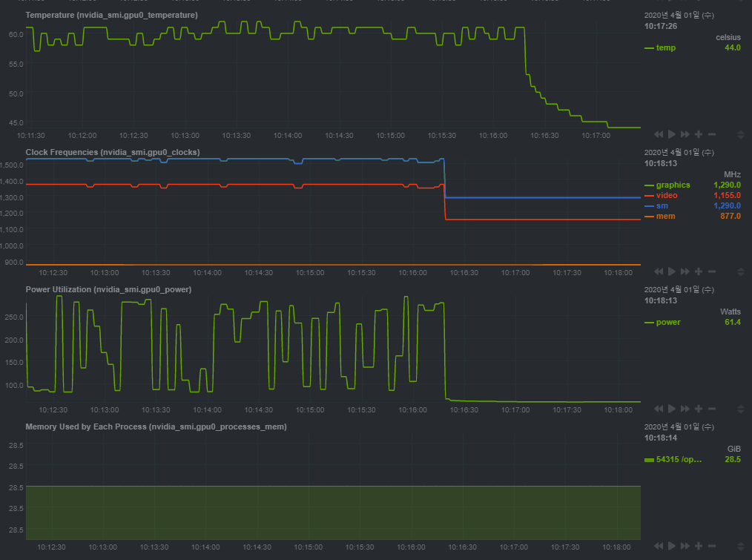Rewind the Temperature chart timeline
752x560 pixels.
pyautogui.click(x=659, y=134)
